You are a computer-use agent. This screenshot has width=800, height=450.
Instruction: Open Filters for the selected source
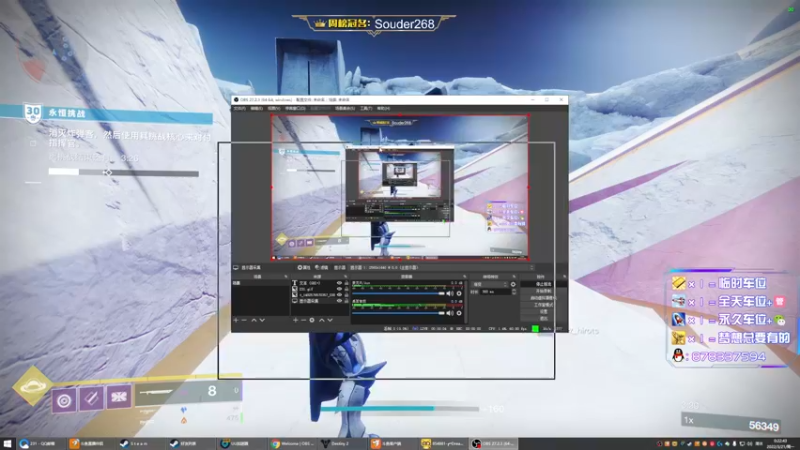321,267
